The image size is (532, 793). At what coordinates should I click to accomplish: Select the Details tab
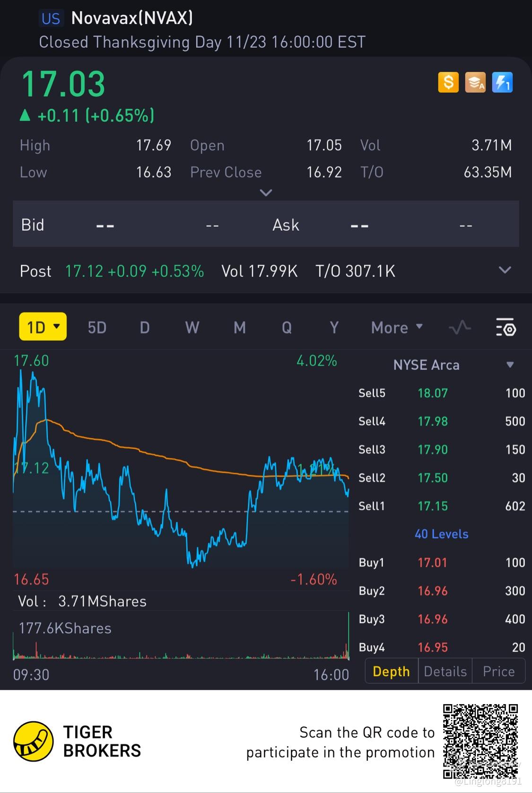(445, 671)
